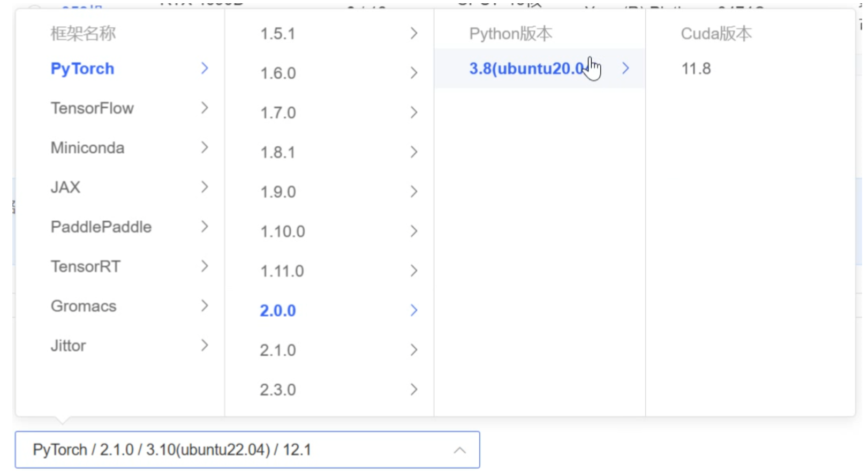
Task: Choose JAX framework entry
Action: (x=65, y=188)
